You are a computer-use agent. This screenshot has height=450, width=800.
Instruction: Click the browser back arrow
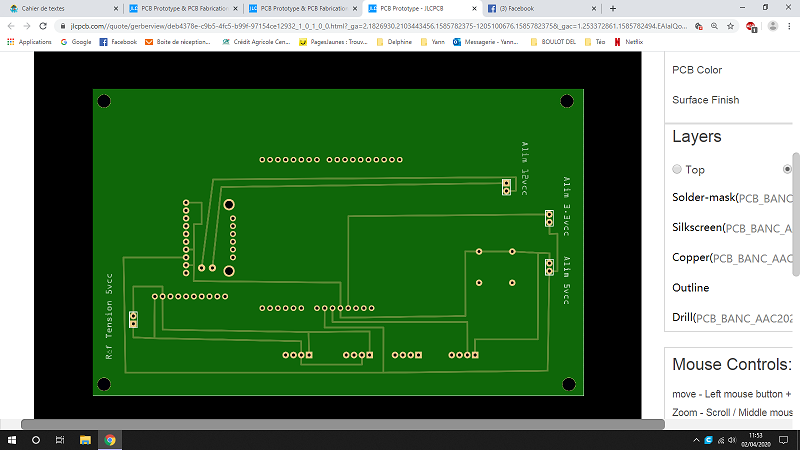pyautogui.click(x=10, y=25)
